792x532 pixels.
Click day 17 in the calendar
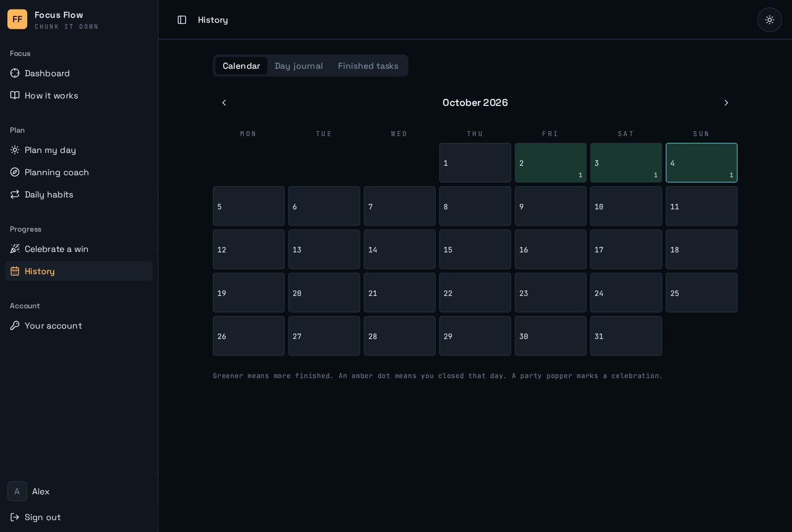(626, 249)
